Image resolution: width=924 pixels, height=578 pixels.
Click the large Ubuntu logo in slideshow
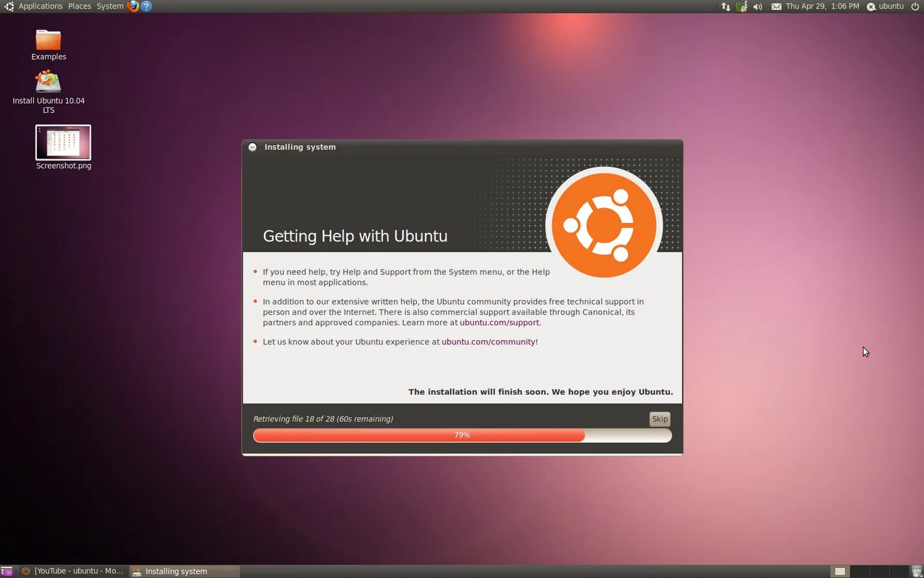pos(604,224)
